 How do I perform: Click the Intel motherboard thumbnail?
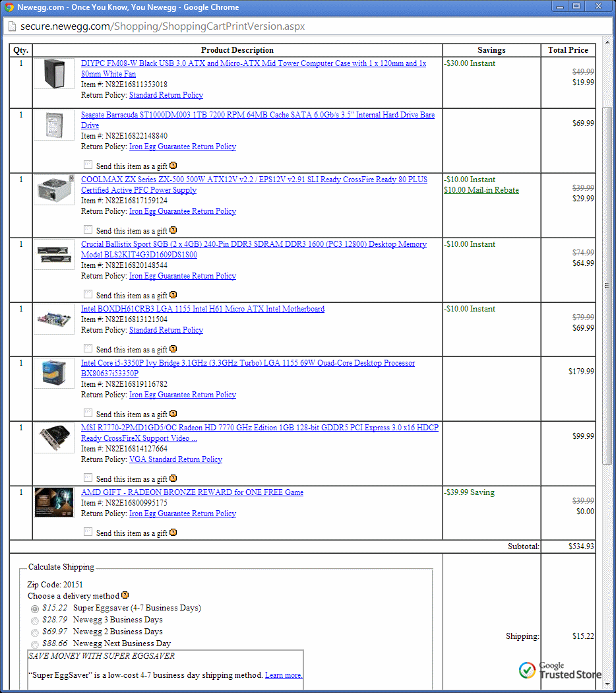[54, 319]
